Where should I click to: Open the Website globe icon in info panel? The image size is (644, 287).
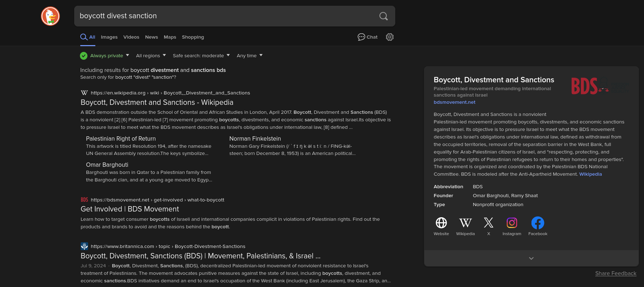441,223
